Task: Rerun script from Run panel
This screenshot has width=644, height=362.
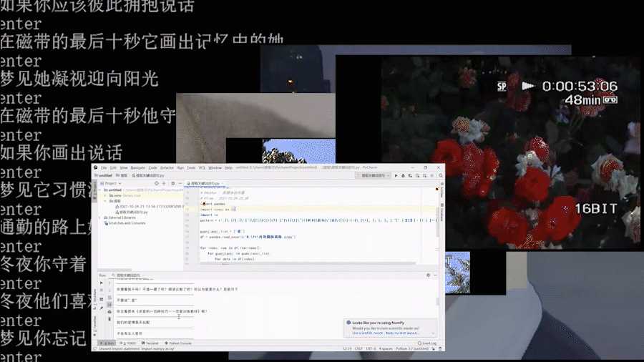Action: pyautogui.click(x=101, y=282)
